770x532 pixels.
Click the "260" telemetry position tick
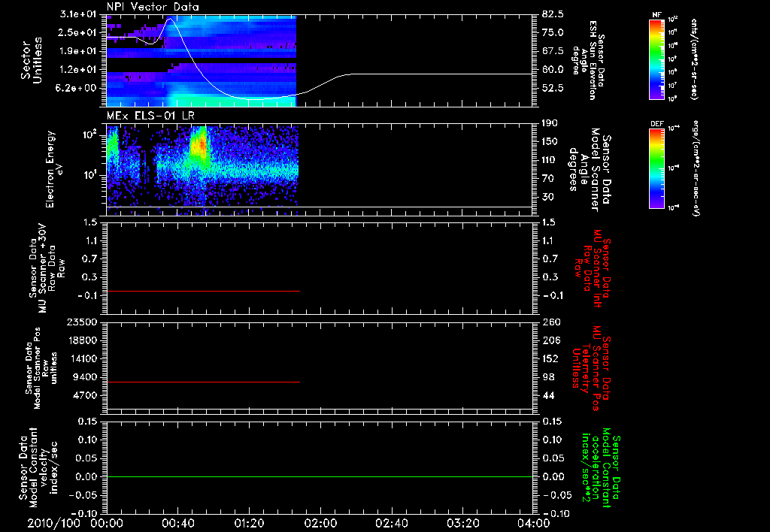coord(551,322)
